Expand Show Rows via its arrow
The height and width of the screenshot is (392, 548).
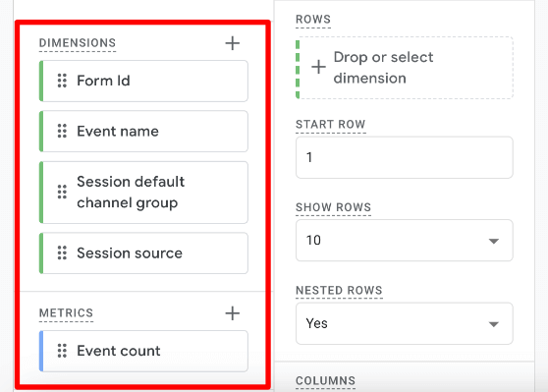click(493, 241)
